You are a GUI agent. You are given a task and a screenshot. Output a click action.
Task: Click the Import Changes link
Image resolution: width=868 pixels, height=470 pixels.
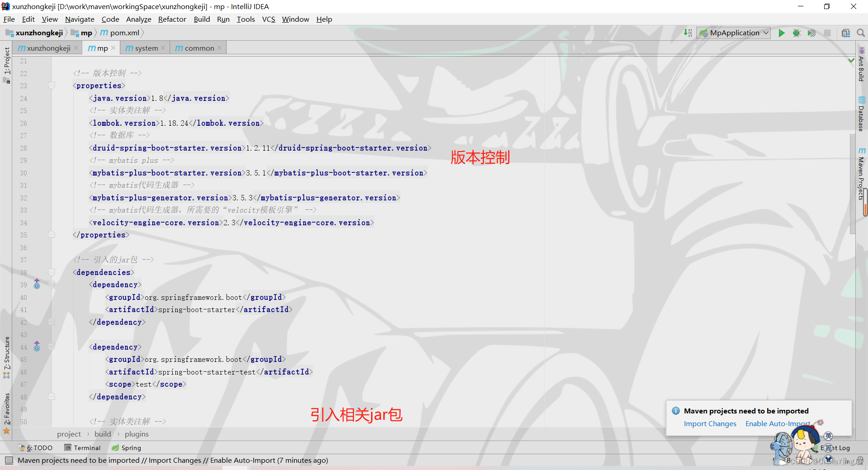point(710,424)
